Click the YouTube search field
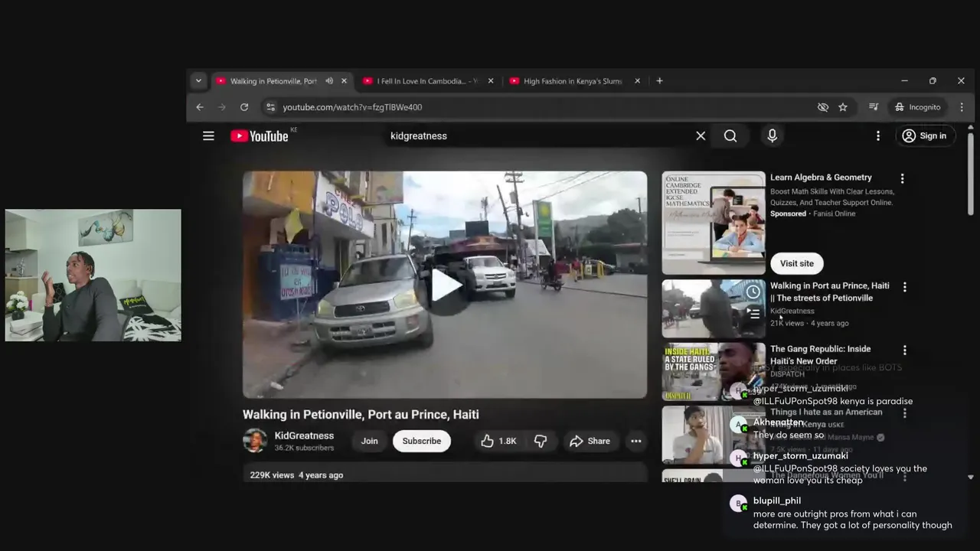The width and height of the screenshot is (980, 551). [536, 135]
